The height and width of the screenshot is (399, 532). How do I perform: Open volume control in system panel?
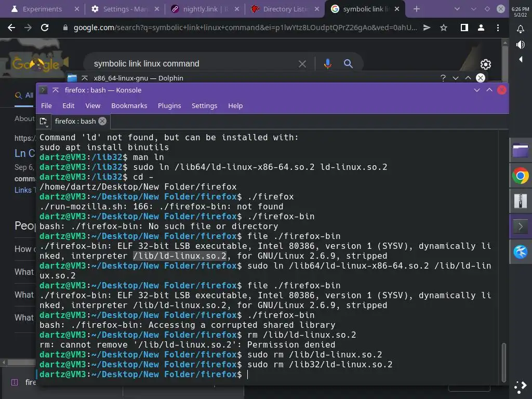520,45
